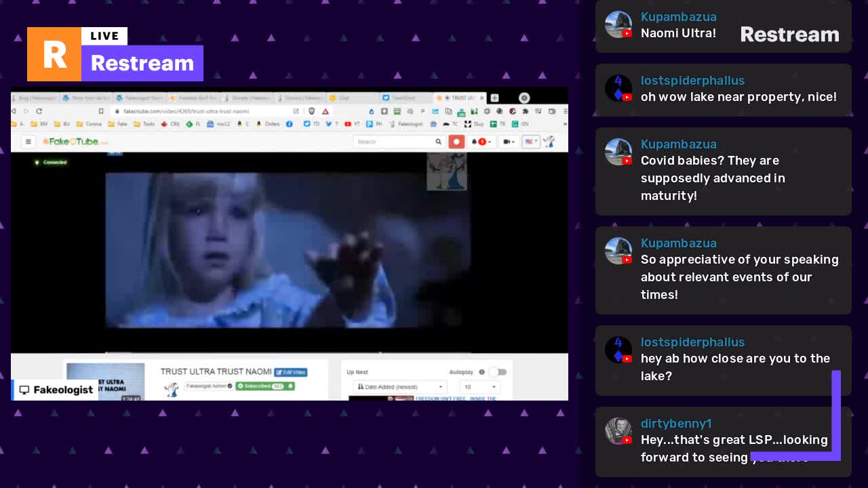This screenshot has width=868, height=488.
Task: Click Kupambazua on the Naomi Ultra message
Action: pyautogui.click(x=679, y=17)
